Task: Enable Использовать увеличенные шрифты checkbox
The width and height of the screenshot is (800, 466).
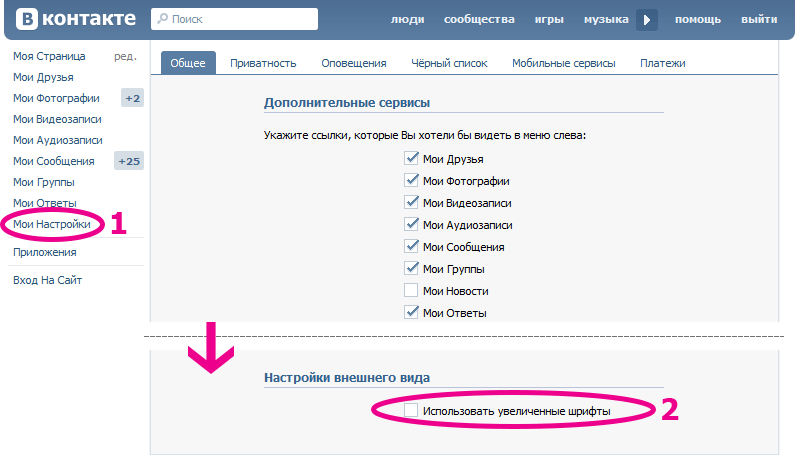Action: pos(411,410)
